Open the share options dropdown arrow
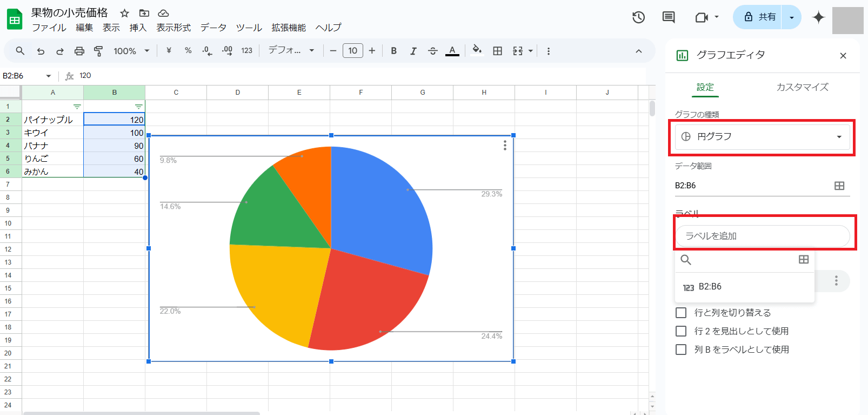Viewport: 868px width, 415px height. pos(792,17)
